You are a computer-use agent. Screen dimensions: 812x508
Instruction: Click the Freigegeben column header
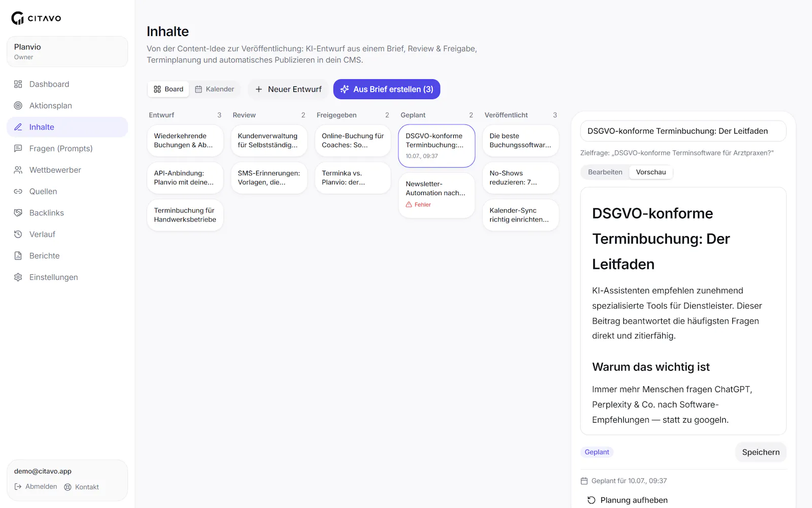336,115
